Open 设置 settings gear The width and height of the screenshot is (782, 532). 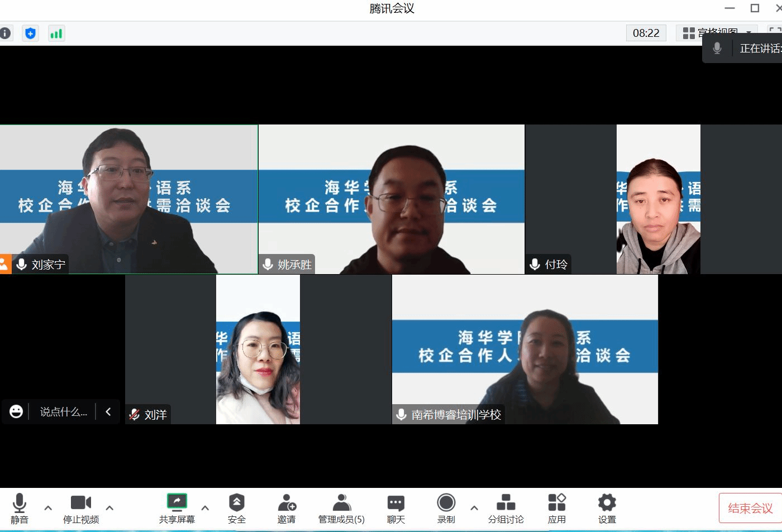tap(607, 508)
